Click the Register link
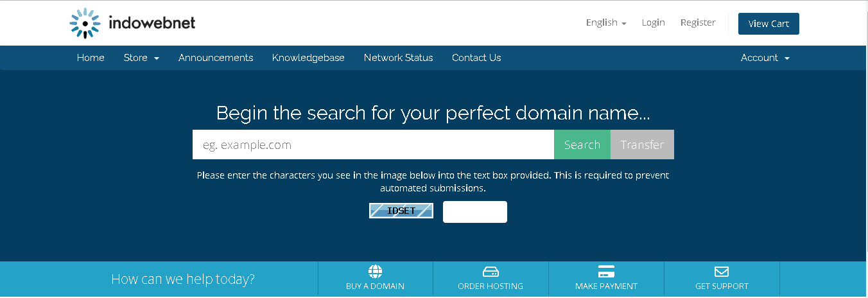Image resolution: width=868 pixels, height=298 pixels. point(698,22)
